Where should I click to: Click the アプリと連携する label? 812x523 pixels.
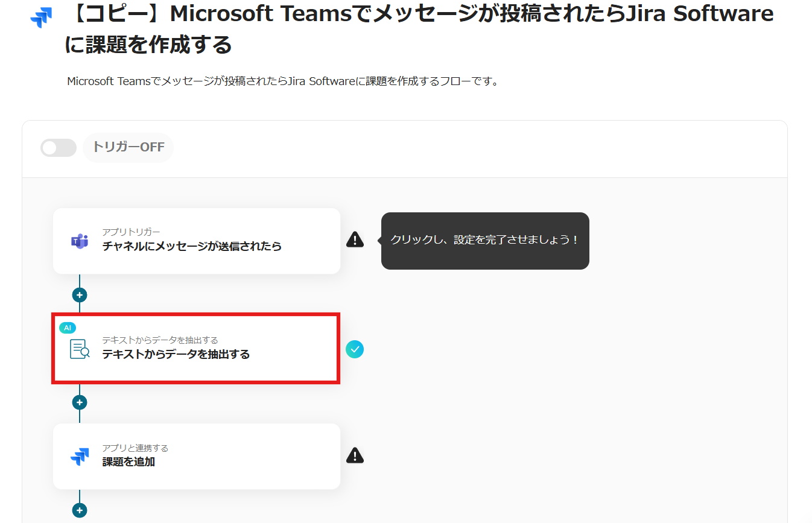(x=135, y=448)
